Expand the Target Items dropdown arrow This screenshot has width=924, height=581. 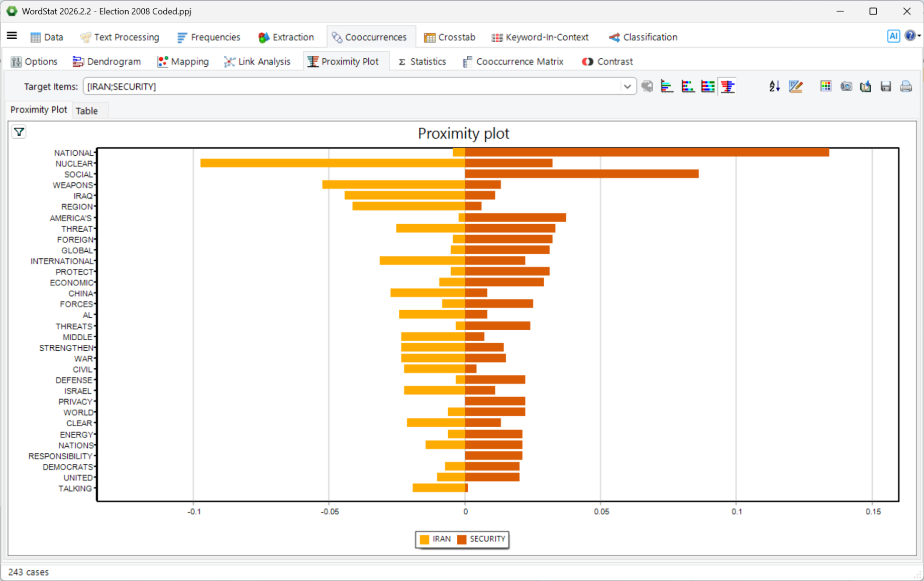[x=627, y=86]
